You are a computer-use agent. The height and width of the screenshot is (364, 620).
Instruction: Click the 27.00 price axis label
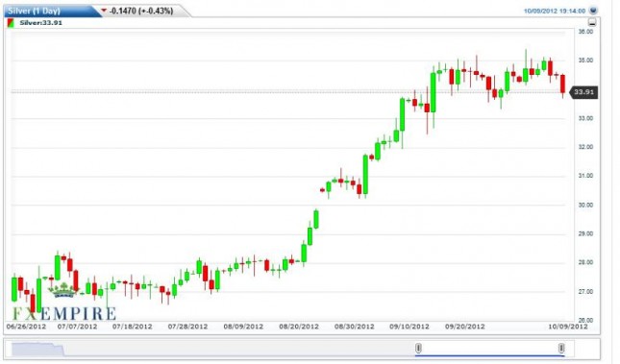(585, 292)
